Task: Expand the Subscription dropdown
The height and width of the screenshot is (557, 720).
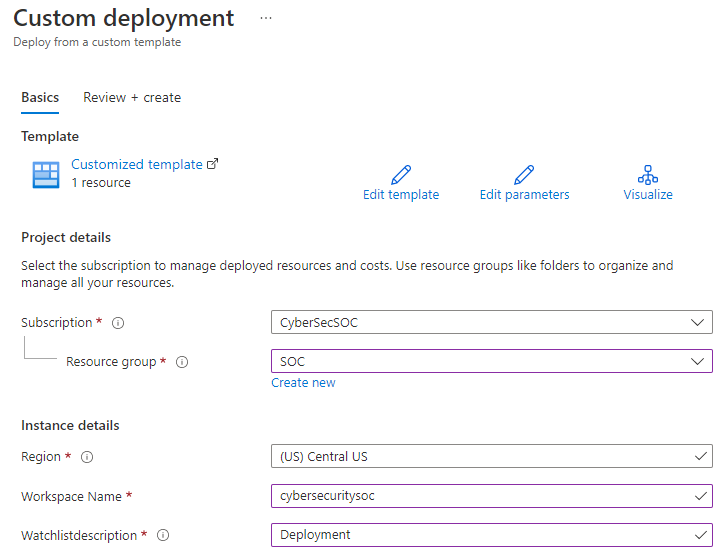Action: click(x=697, y=322)
